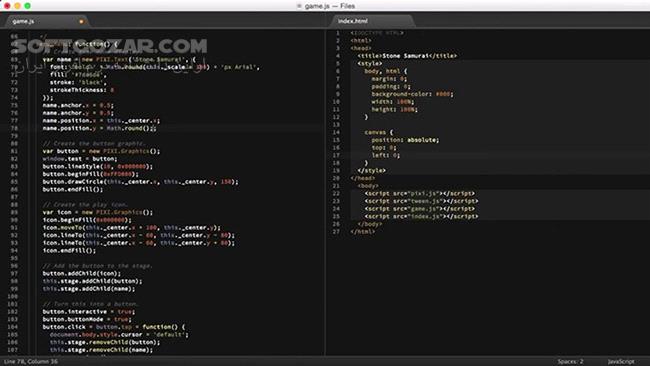Click the 'this.stage.addChild(name);' line

(89, 288)
